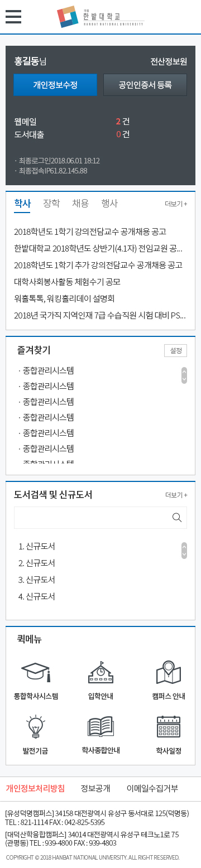This screenshot has width=201, height=868.
Task: Click the 공인인증서 등록 button
Action: 145,85
